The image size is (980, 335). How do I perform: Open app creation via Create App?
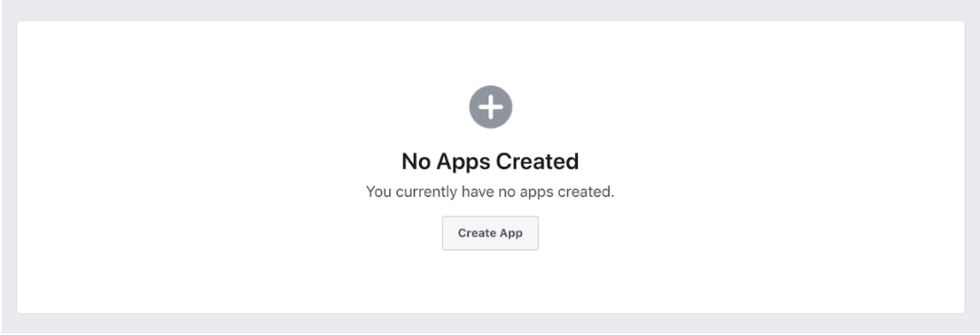[490, 233]
